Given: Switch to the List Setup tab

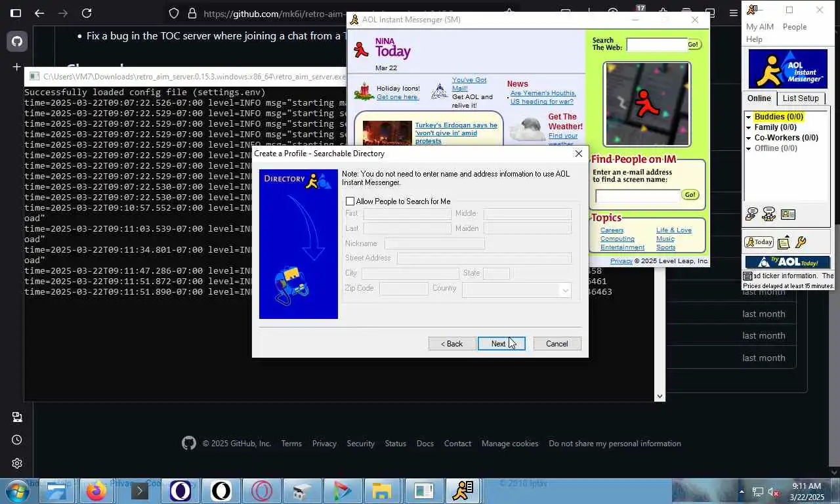Looking at the screenshot, I should pos(801,98).
